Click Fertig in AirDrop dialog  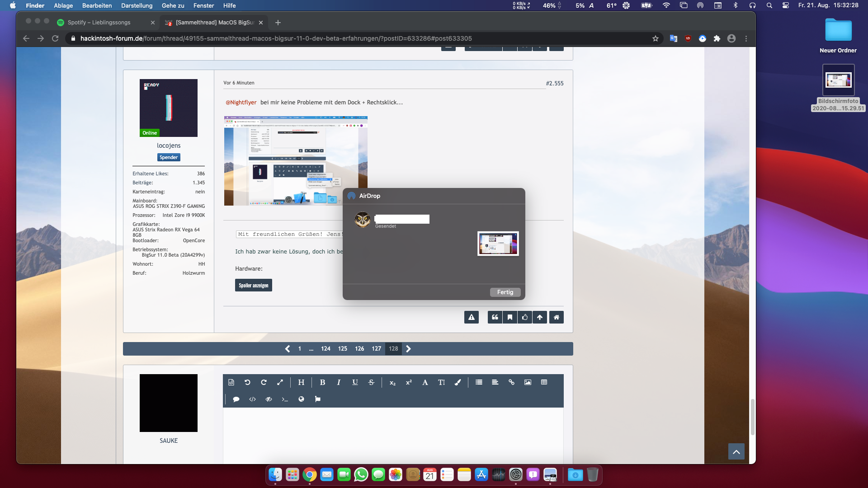click(505, 292)
